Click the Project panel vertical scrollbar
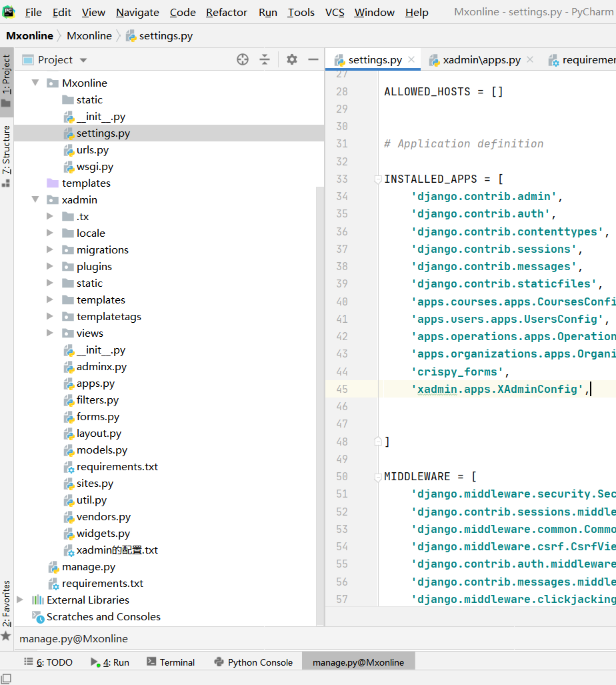Image resolution: width=616 pixels, height=685 pixels. click(320, 406)
